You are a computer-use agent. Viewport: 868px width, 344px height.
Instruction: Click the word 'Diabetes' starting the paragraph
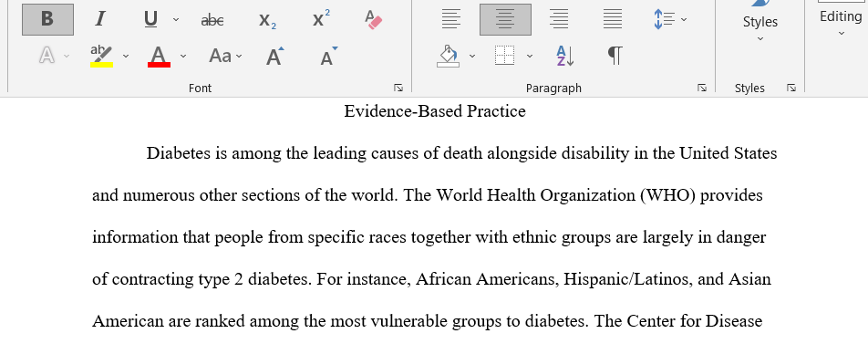click(x=179, y=153)
